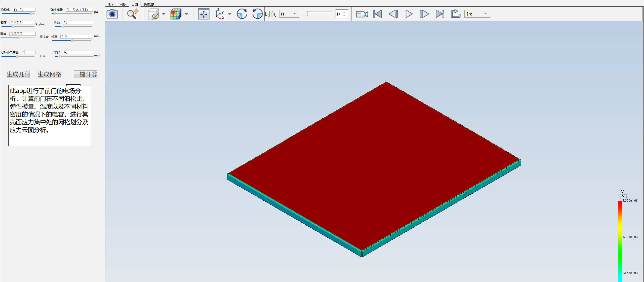Adjust the 弹性模量 slider
644x282 pixels.
click(x=71, y=14)
